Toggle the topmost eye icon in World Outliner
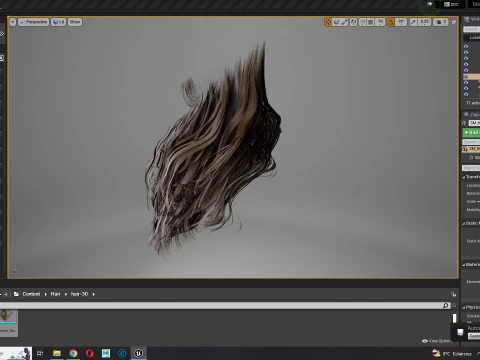Viewport: 480px width, 360px height. [x=466, y=46]
